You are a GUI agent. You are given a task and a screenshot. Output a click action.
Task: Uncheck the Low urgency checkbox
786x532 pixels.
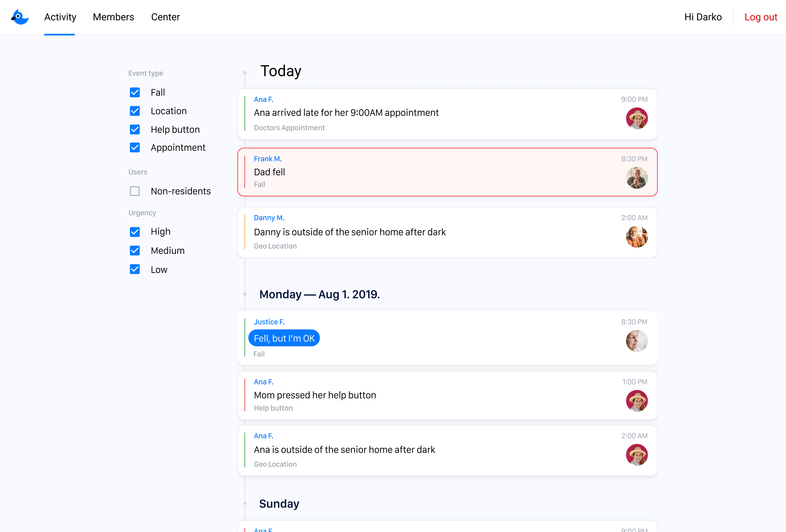pos(135,269)
